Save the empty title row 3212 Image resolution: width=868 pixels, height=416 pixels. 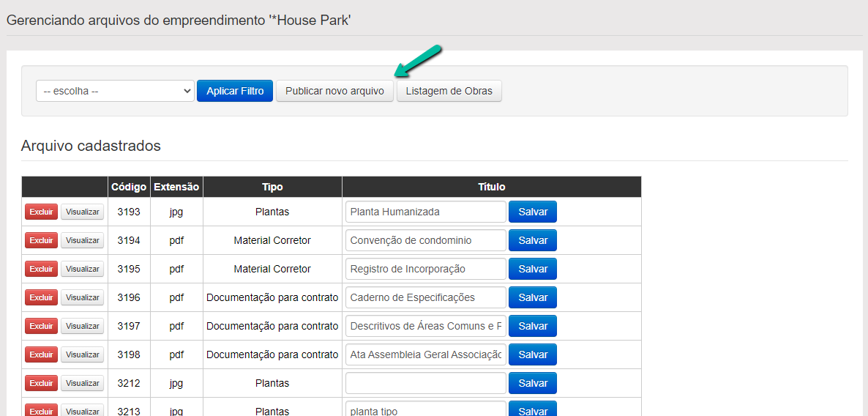(533, 383)
